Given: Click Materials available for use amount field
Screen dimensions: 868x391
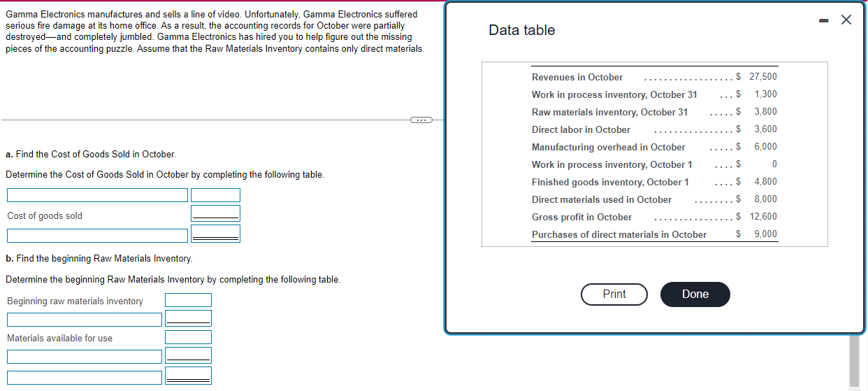Looking at the screenshot, I should tap(188, 337).
